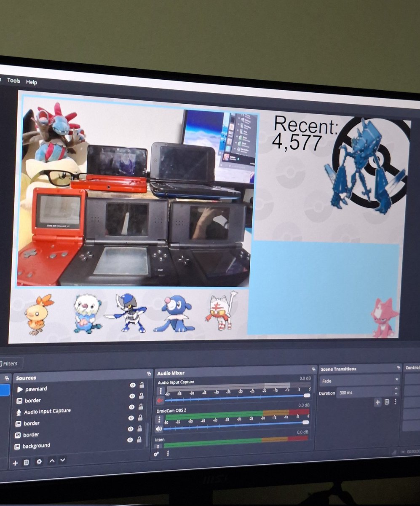Unmute Audio Input Capture red speaker icon
420x506 pixels.
[160, 401]
